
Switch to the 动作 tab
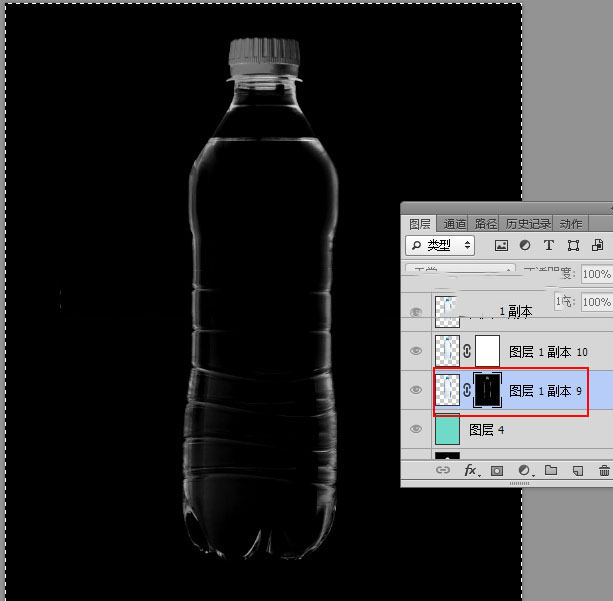pos(571,224)
